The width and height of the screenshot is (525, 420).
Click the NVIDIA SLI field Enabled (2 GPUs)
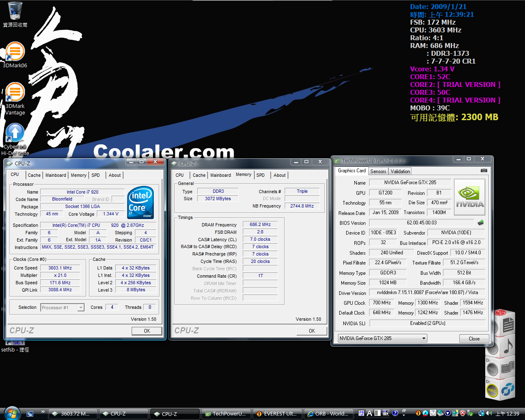tap(427, 323)
